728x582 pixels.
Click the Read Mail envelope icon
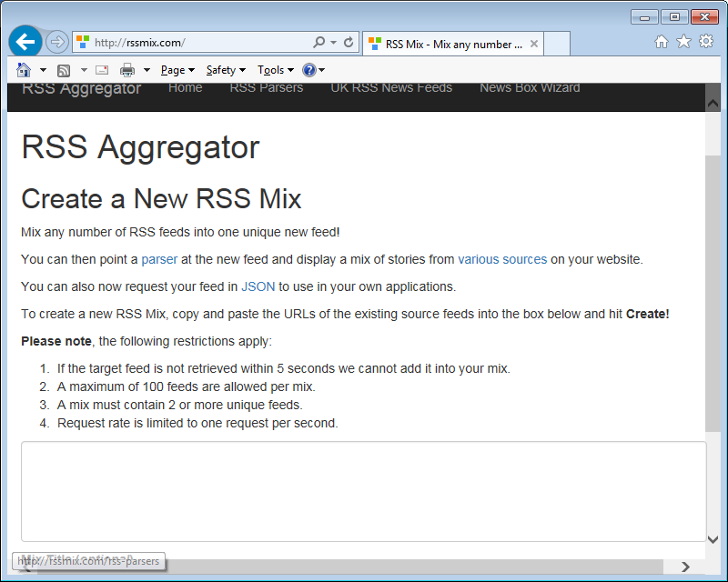click(102, 70)
